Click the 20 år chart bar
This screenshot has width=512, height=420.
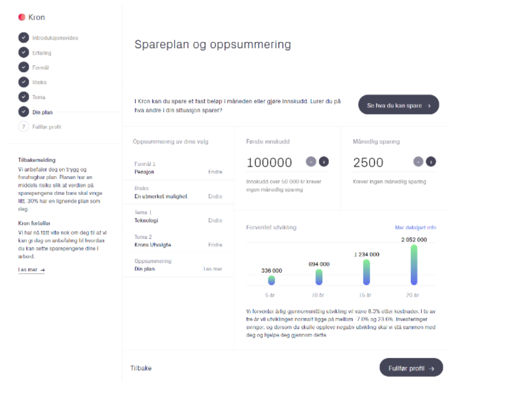coord(414,265)
